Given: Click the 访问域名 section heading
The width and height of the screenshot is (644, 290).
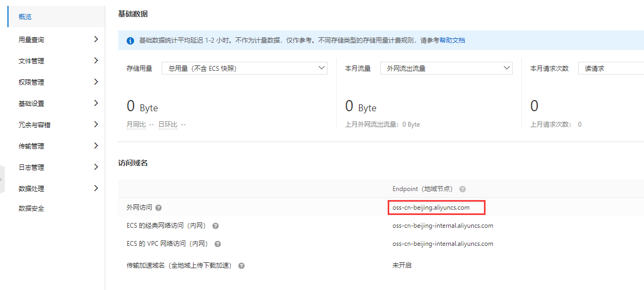Looking at the screenshot, I should tap(133, 163).
